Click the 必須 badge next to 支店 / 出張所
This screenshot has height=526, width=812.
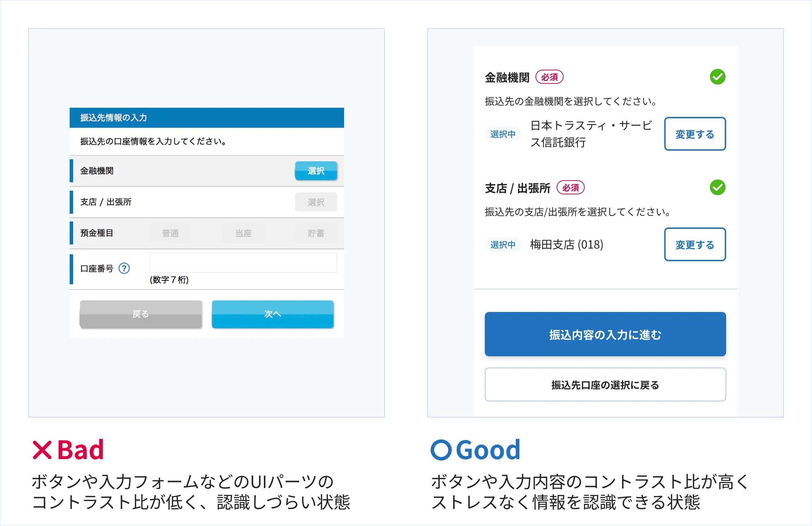[570, 188]
